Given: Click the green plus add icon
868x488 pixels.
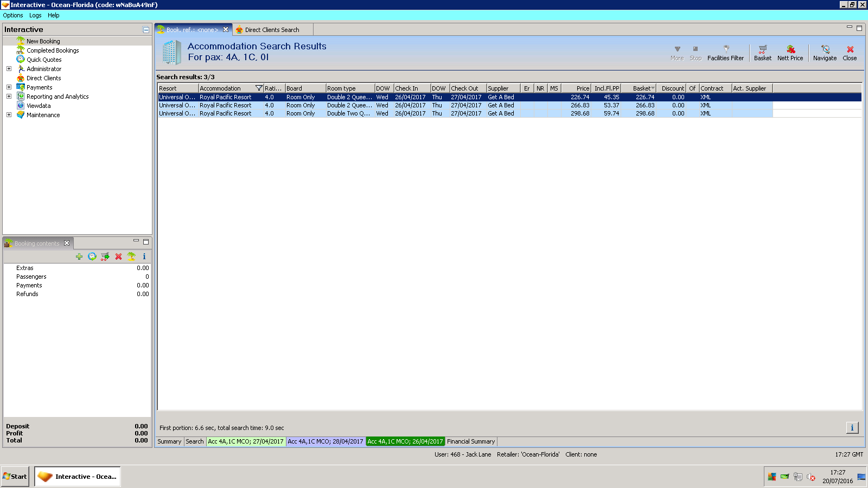Looking at the screenshot, I should point(79,256).
